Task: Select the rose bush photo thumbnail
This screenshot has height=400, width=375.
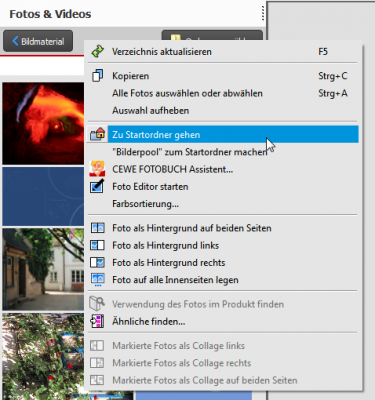Action: point(43,356)
